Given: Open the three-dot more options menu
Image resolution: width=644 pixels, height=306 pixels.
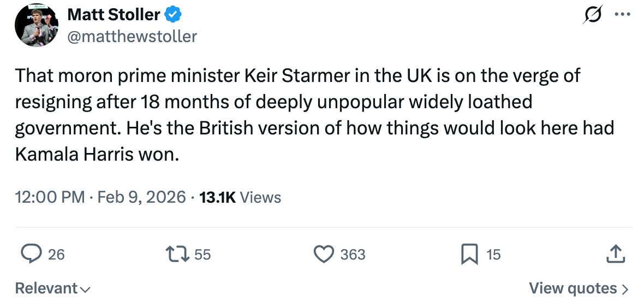Looking at the screenshot, I should tap(622, 15).
